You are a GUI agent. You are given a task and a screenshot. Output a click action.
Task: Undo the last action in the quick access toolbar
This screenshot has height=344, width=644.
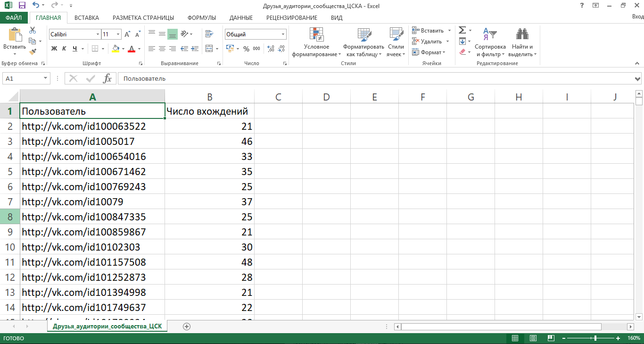coord(36,6)
